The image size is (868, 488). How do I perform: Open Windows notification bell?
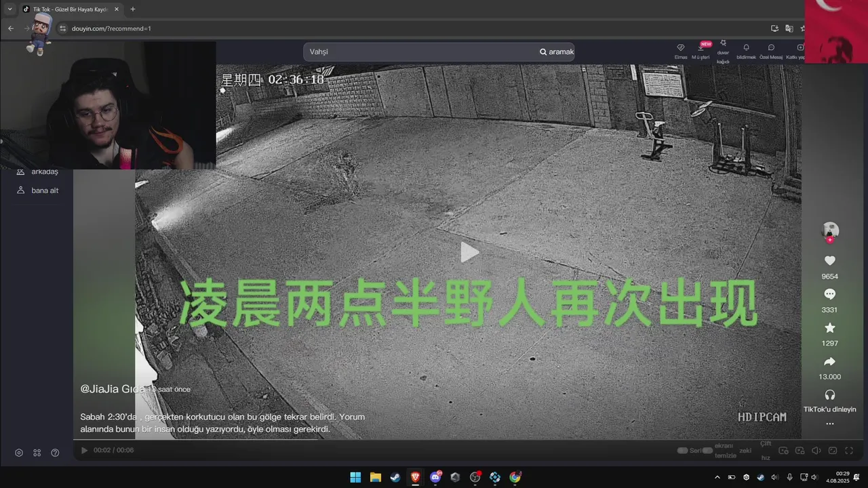[x=858, y=477]
